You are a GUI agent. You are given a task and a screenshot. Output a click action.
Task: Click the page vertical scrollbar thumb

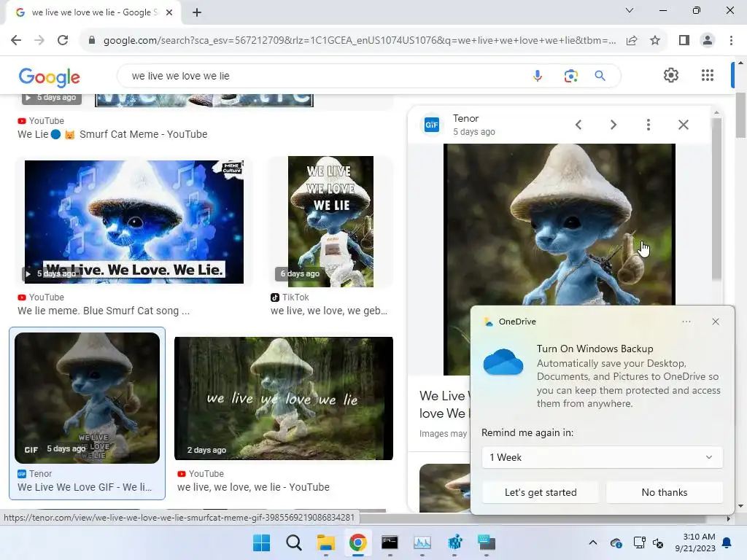[x=740, y=114]
